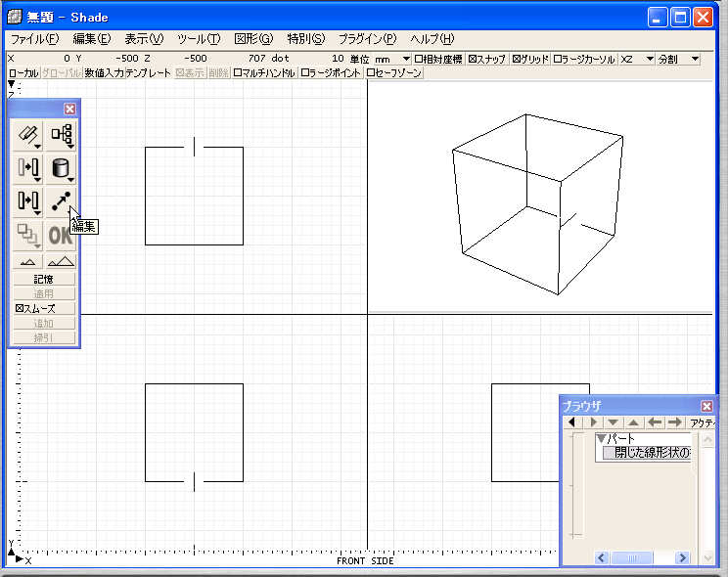Click the 適用 apply button
Viewport: 728px width, 577px height.
coord(44,293)
